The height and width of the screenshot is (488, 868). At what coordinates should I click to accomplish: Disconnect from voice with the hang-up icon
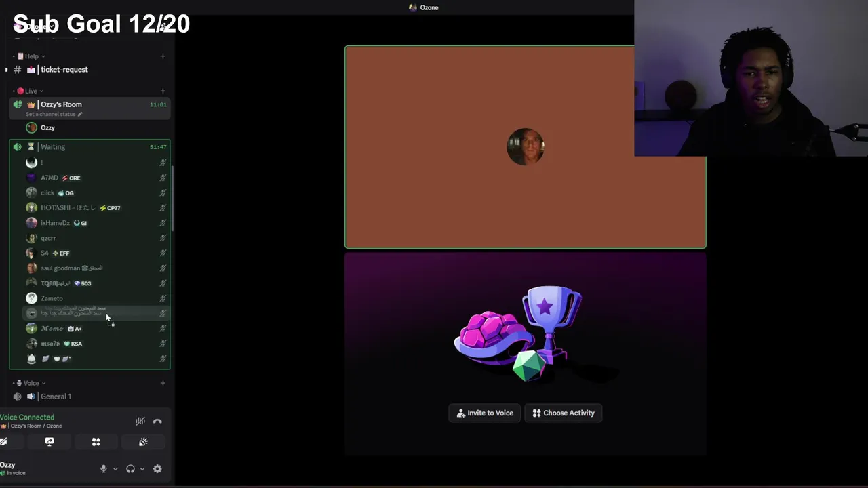pos(157,421)
